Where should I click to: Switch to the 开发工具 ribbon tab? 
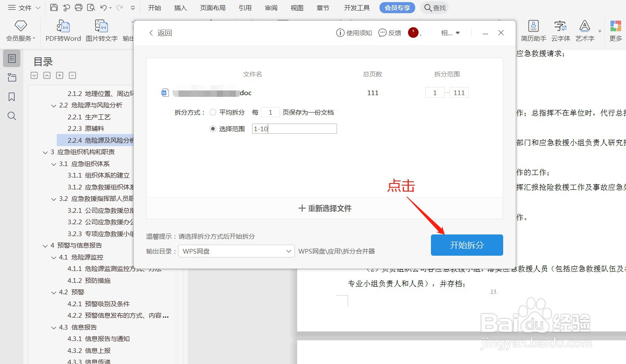tap(356, 7)
